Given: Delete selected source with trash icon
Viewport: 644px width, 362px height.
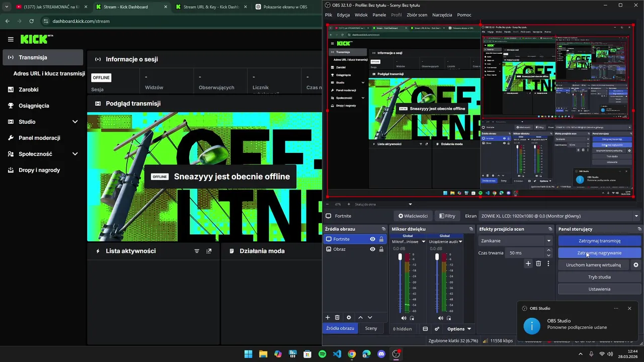Looking at the screenshot, I should point(337,317).
